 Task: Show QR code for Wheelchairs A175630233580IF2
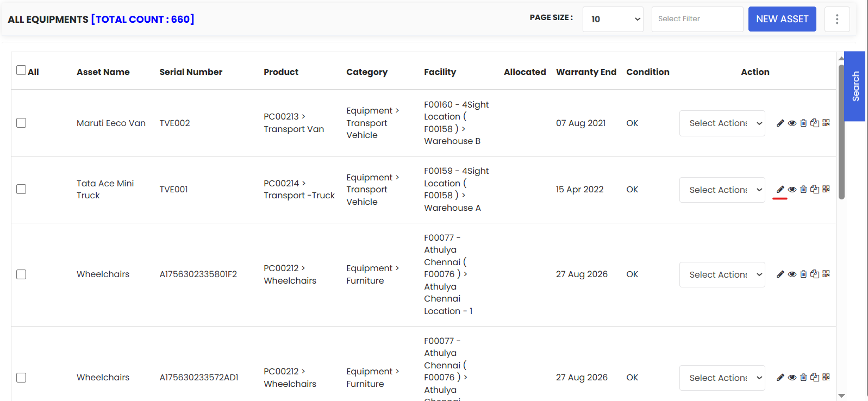pyautogui.click(x=826, y=274)
